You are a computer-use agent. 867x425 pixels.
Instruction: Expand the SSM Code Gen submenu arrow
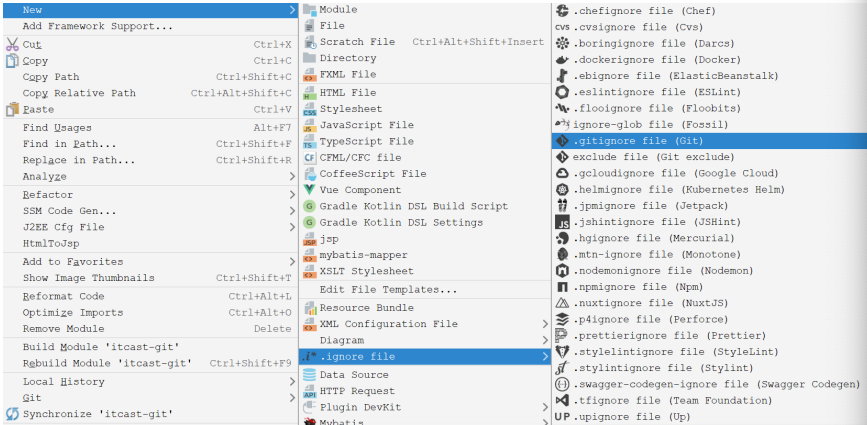click(x=292, y=211)
